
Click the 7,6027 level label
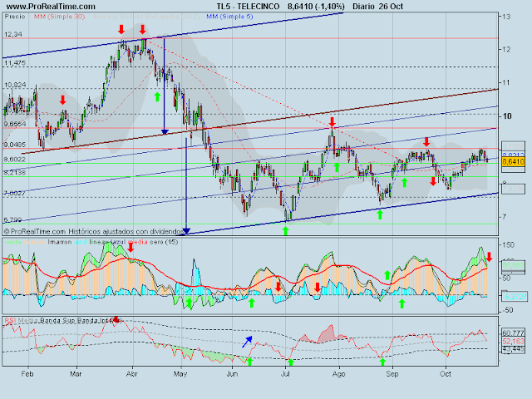(15, 194)
